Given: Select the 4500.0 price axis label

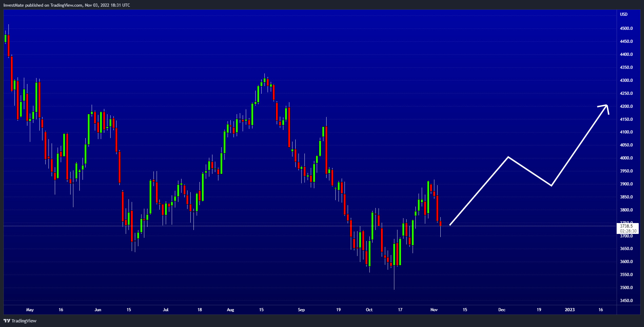Looking at the screenshot, I should (626, 28).
